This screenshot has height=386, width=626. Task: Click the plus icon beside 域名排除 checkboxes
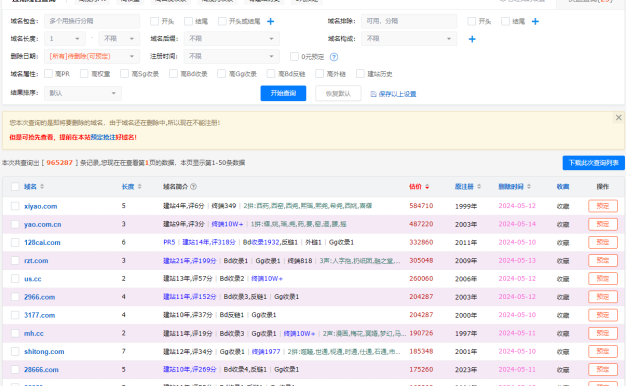click(x=535, y=22)
